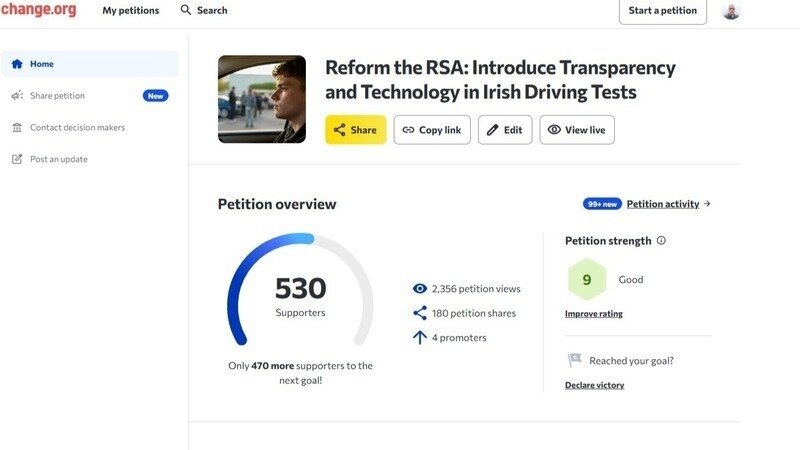Screen dimensions: 800x450
Task: Open the Improve rating link
Action: click(x=593, y=313)
